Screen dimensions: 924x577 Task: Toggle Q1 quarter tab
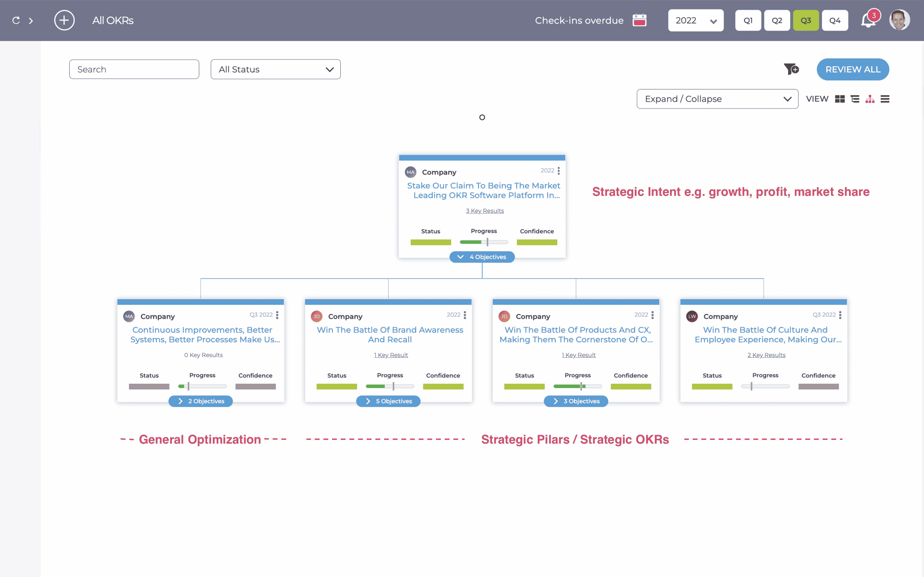point(748,21)
